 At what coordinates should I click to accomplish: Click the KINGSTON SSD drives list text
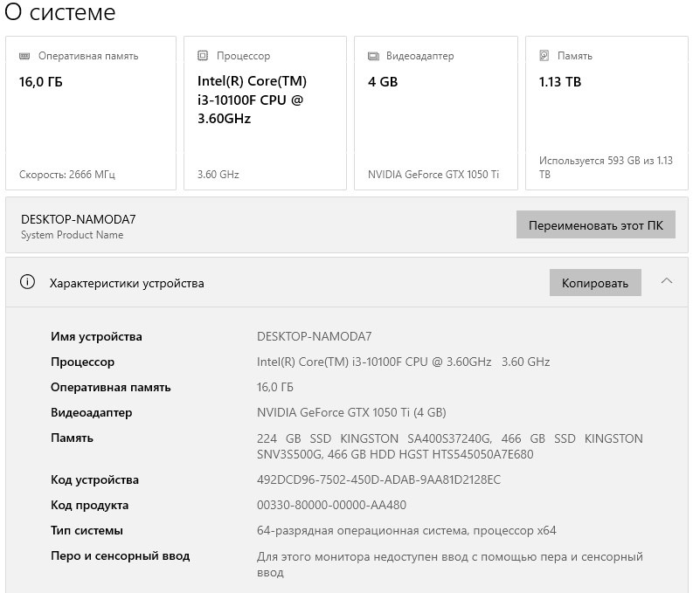point(449,446)
